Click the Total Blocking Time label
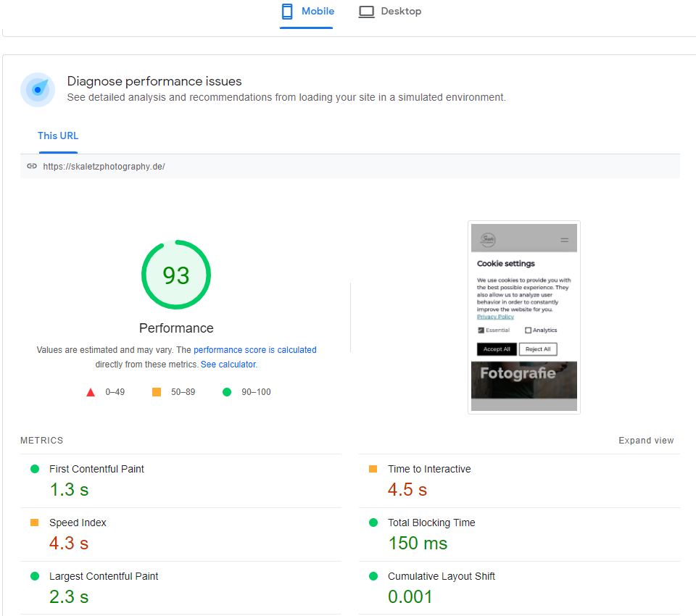This screenshot has width=696, height=616. click(431, 523)
